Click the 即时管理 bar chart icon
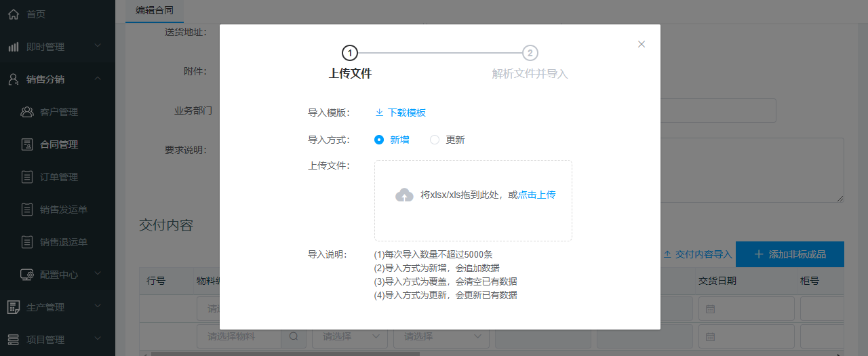 tap(14, 47)
